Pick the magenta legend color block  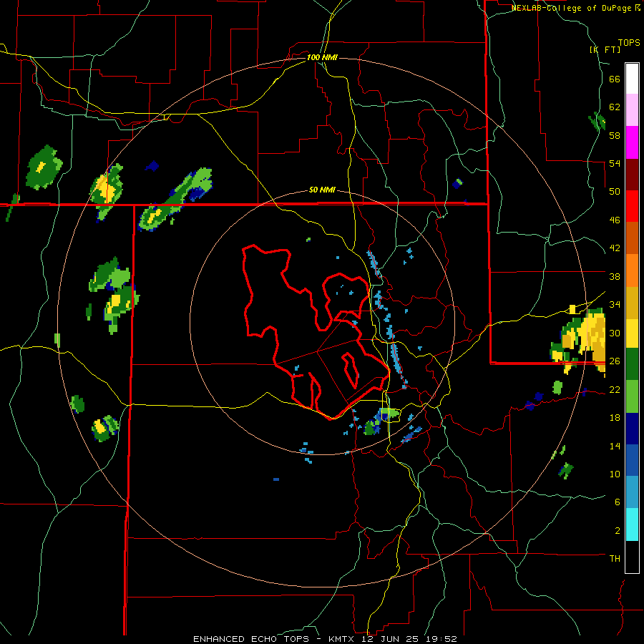(632, 142)
